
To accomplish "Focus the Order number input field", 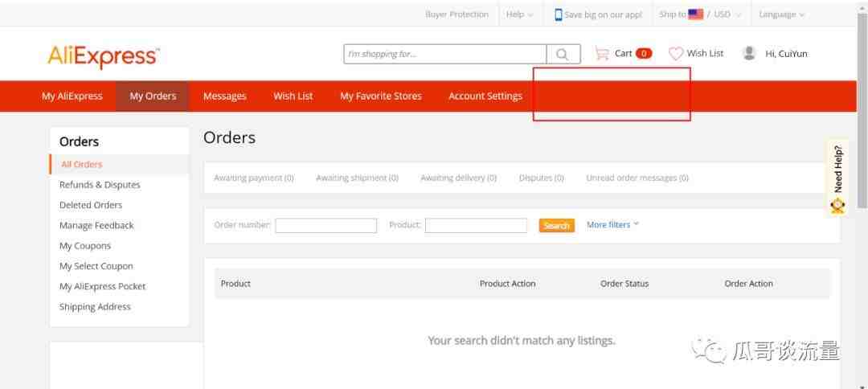I will pyautogui.click(x=326, y=225).
